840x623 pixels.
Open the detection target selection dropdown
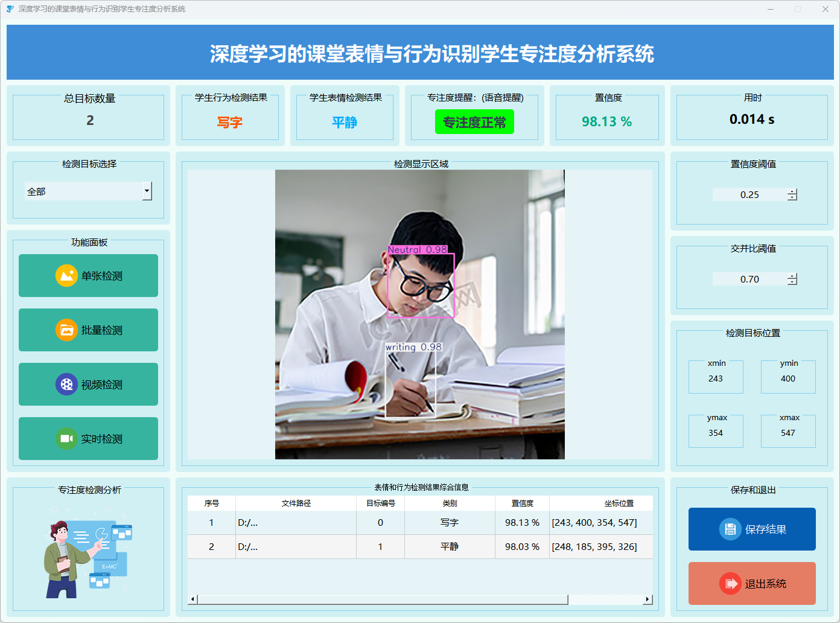pos(147,191)
